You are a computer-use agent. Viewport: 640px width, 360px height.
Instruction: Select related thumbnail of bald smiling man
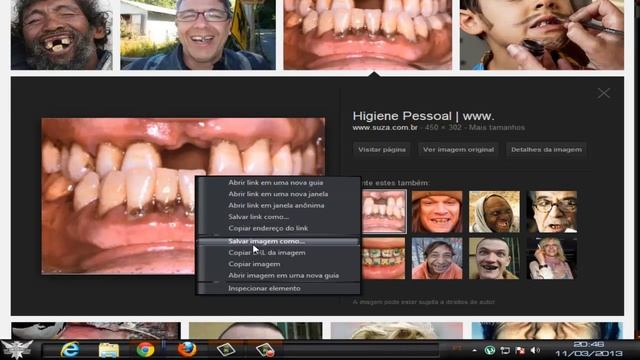[x=494, y=258]
